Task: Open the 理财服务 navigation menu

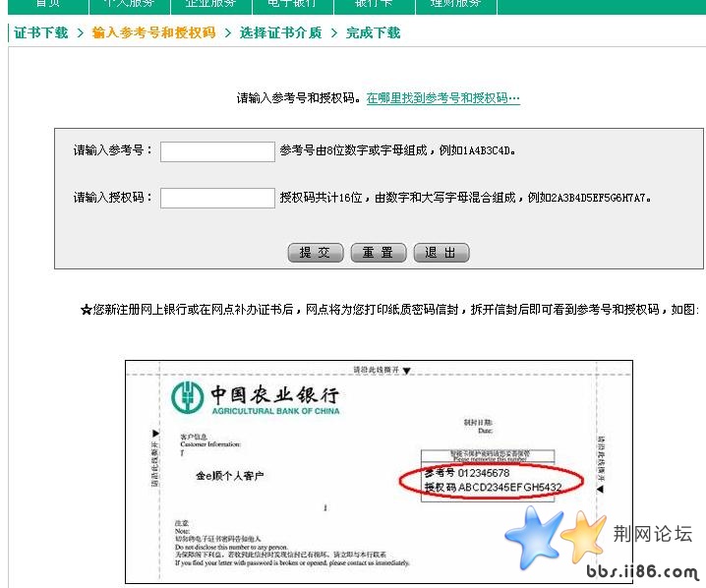Action: click(456, 5)
